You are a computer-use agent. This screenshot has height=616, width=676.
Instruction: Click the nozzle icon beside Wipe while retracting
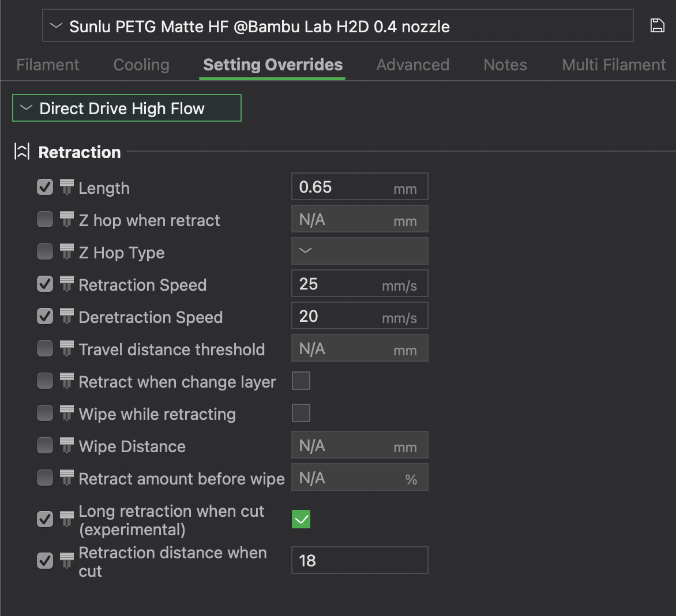click(x=66, y=414)
